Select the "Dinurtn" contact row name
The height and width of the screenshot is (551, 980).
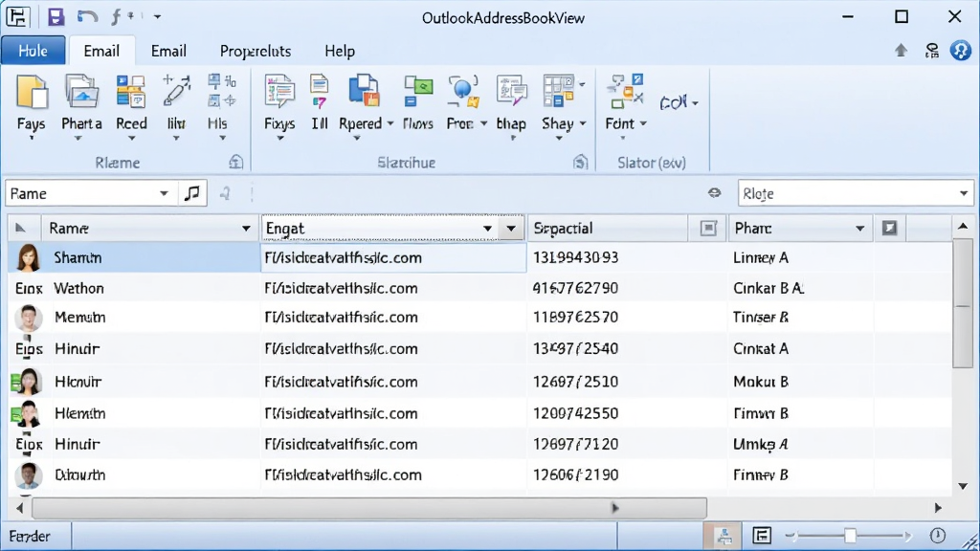80,474
